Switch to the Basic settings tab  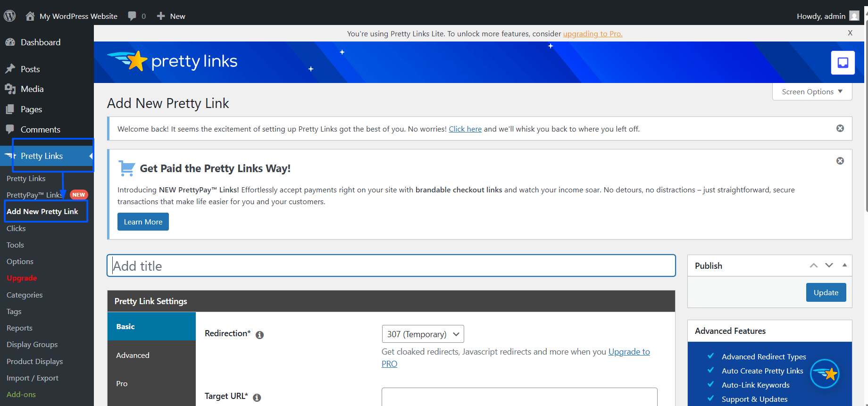coord(151,326)
